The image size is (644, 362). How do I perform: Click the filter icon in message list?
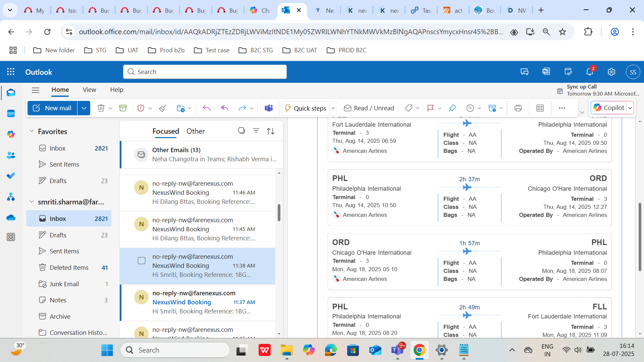pos(256,131)
